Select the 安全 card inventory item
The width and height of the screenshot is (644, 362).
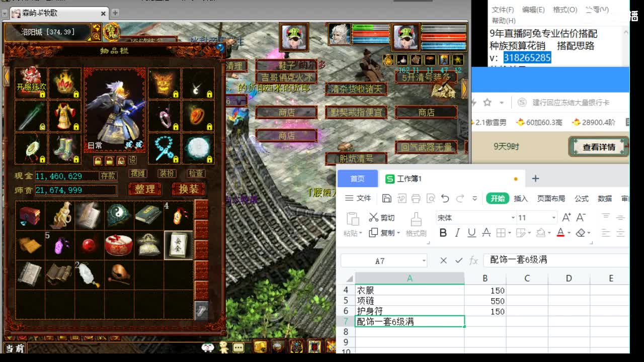(x=178, y=245)
